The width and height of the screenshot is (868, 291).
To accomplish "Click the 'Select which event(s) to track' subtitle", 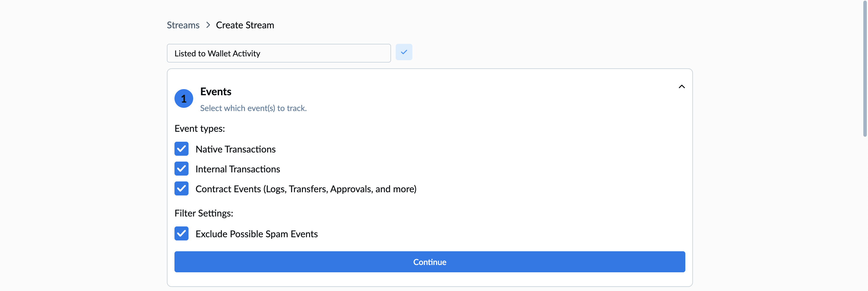I will coord(253,108).
